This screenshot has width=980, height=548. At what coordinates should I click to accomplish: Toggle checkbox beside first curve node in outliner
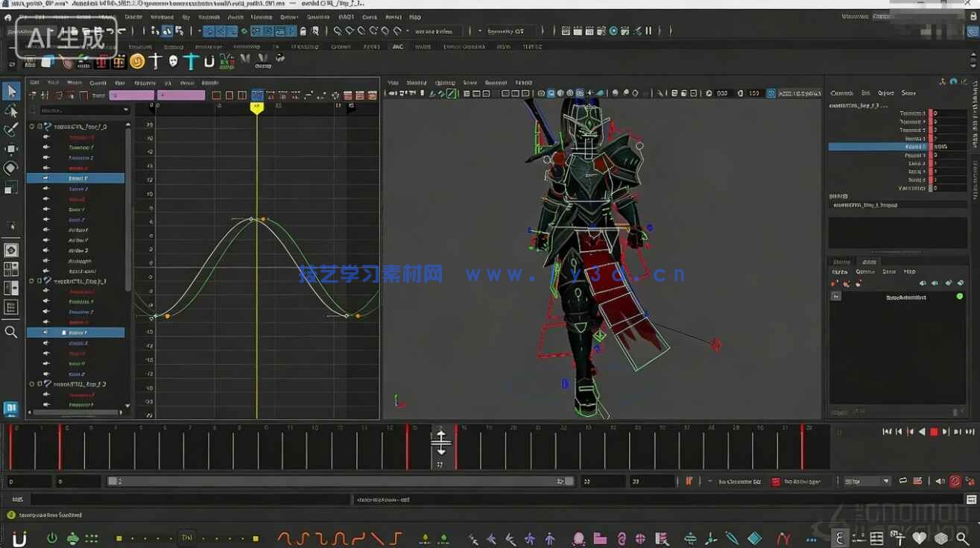[x=39, y=127]
